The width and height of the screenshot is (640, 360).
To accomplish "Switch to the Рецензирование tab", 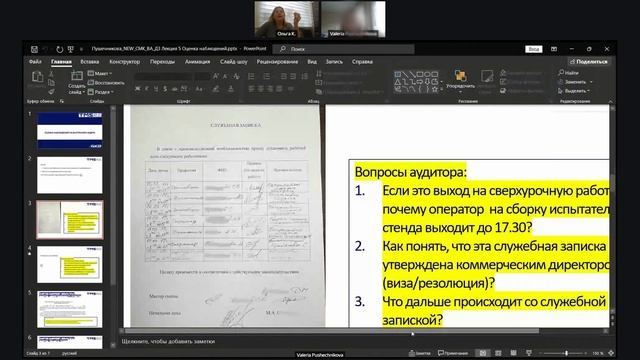I will tap(277, 62).
